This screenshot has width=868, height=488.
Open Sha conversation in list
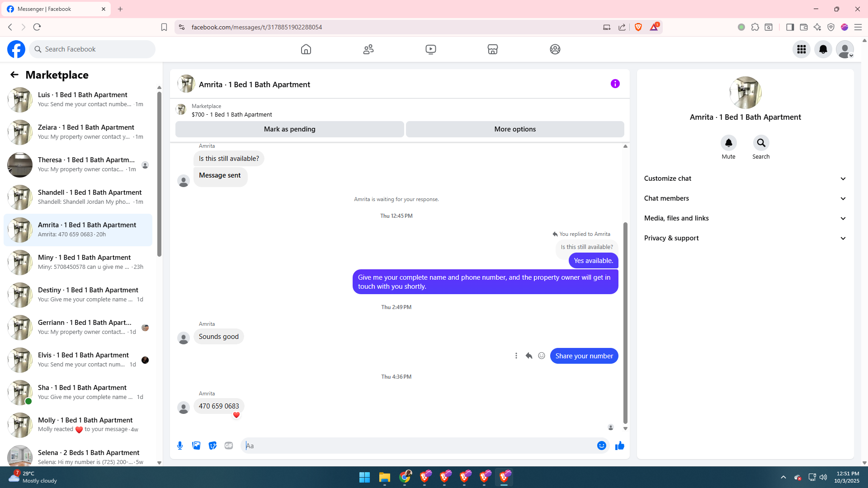(x=78, y=393)
